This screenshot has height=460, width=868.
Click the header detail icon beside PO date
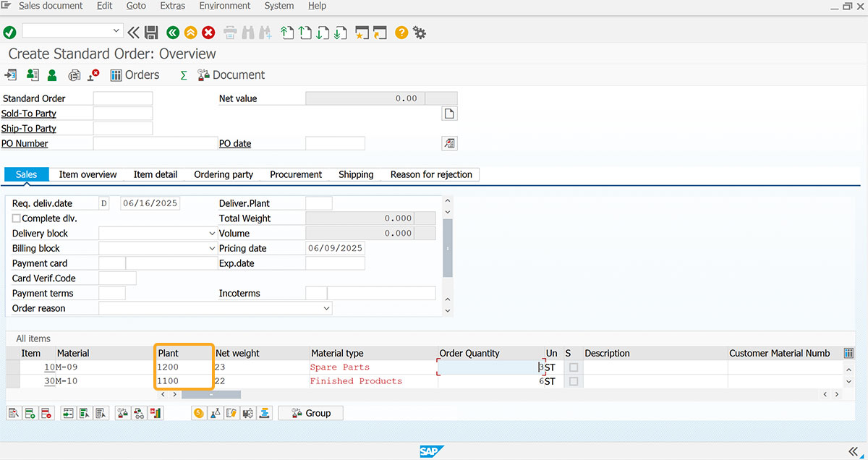pyautogui.click(x=449, y=143)
